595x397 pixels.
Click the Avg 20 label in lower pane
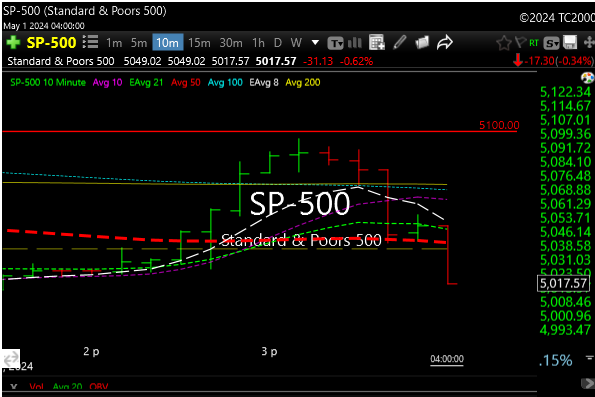[68, 387]
